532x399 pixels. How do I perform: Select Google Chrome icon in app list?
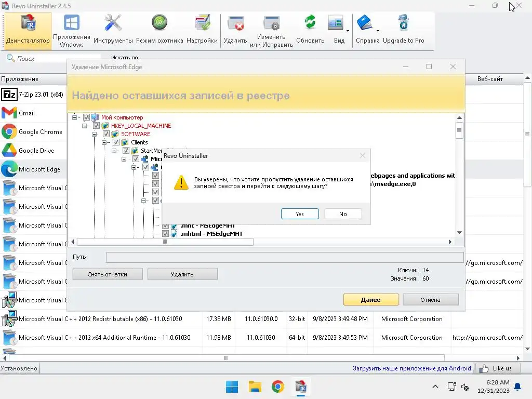9,131
